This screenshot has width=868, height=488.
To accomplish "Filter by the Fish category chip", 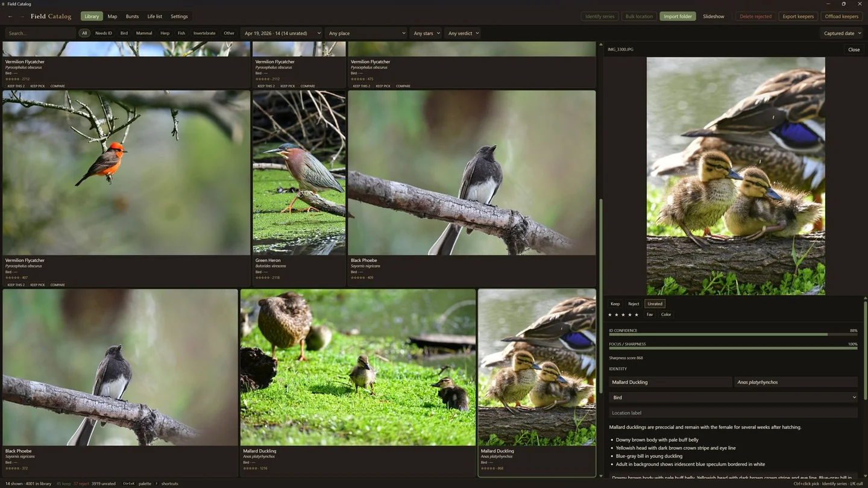I will click(181, 33).
